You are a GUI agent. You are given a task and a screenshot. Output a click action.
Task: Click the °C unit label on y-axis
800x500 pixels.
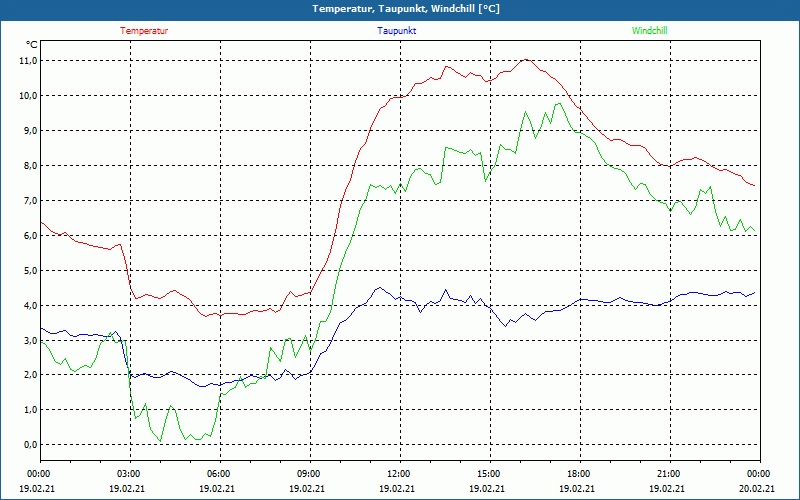pos(32,45)
